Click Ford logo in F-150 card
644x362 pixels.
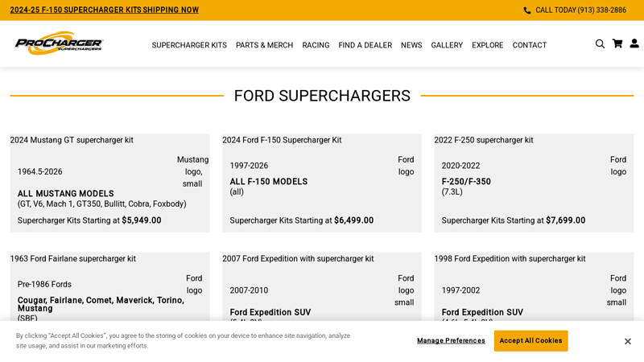pos(406,166)
